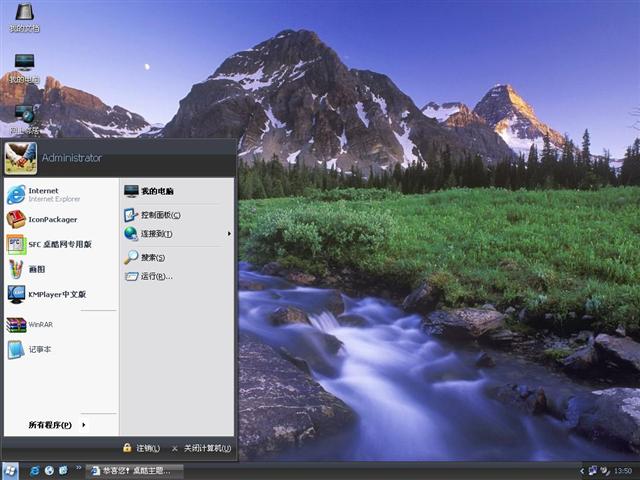The height and width of the screenshot is (480, 640).
Task: Launch IconPackager from Start menu
Action: pos(52,219)
